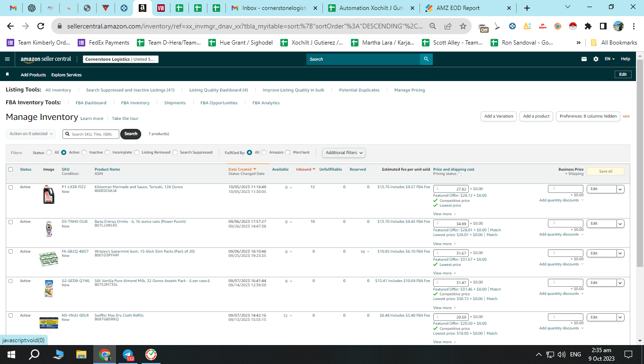Image resolution: width=644 pixels, height=364 pixels.
Task: Open the FBA Dashboard tool
Action: click(91, 103)
